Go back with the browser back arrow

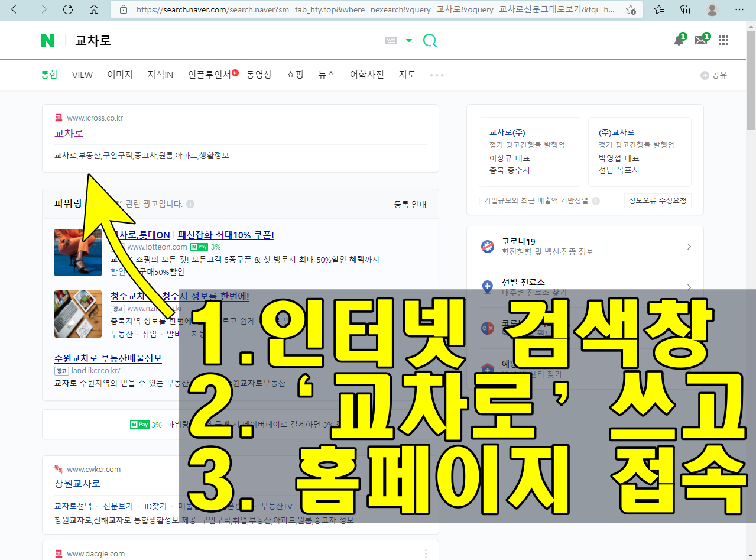pos(16,9)
